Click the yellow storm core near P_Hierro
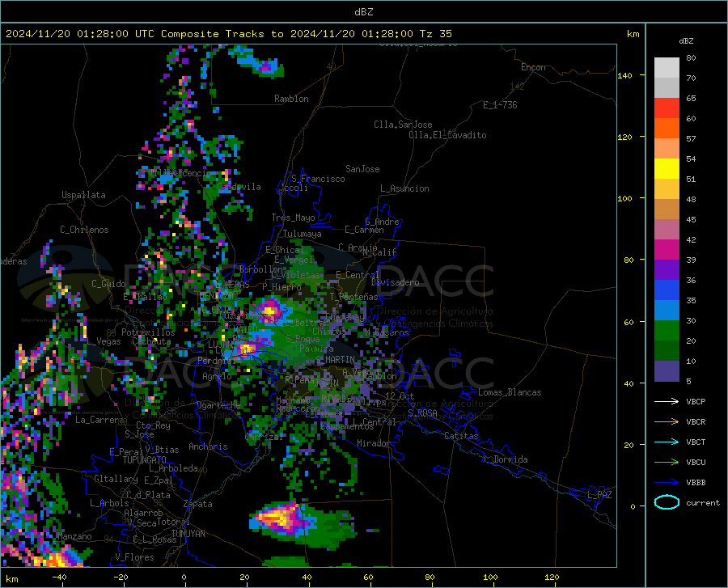728x588 pixels. tap(269, 311)
